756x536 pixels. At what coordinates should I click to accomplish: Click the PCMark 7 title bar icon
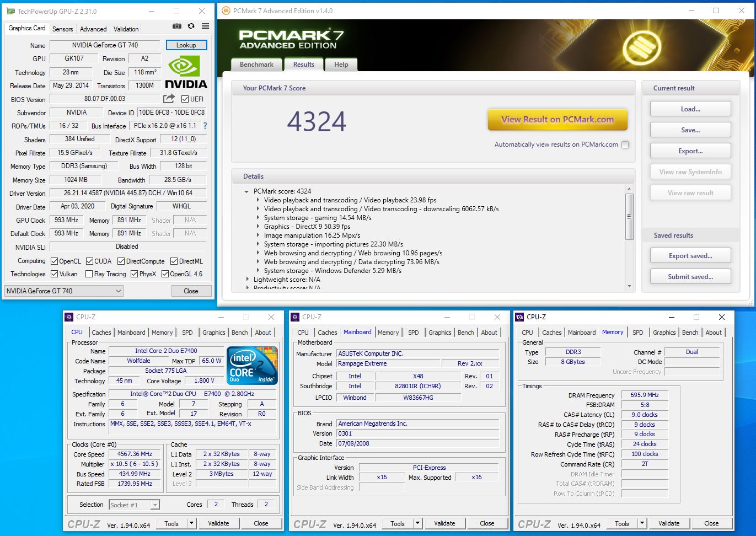tap(226, 10)
